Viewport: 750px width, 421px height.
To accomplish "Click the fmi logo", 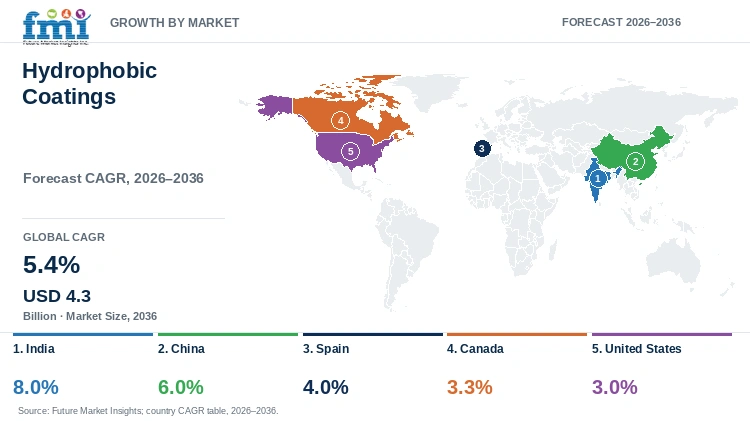I will coord(56,27).
